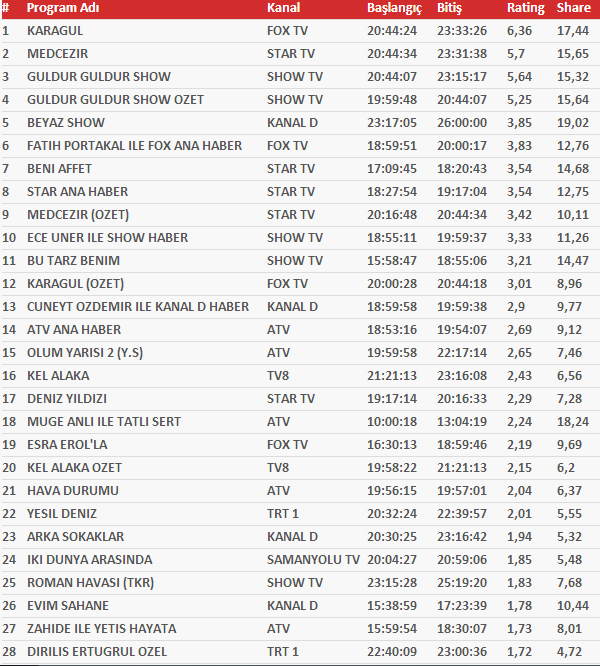Select the HAVA DURUMU program name
The image size is (600, 666).
tap(73, 490)
